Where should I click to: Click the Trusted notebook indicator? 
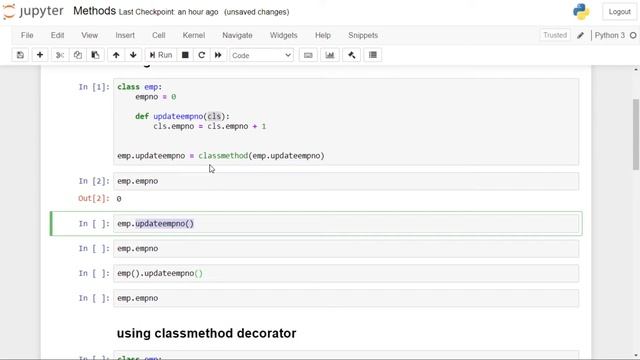click(555, 36)
